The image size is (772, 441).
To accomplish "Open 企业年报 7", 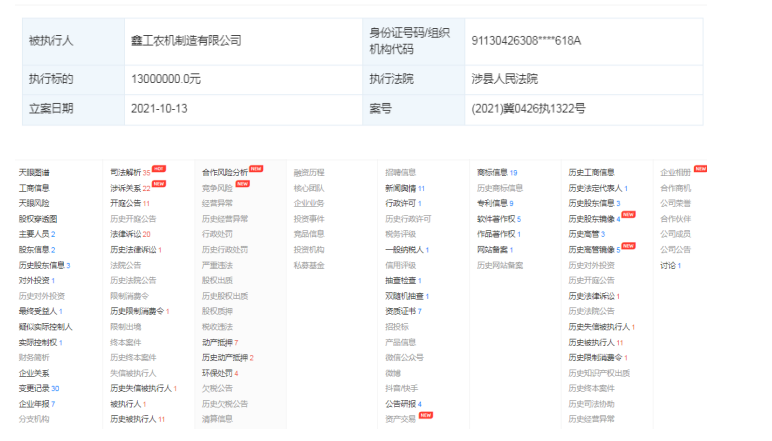I will click(x=37, y=404).
